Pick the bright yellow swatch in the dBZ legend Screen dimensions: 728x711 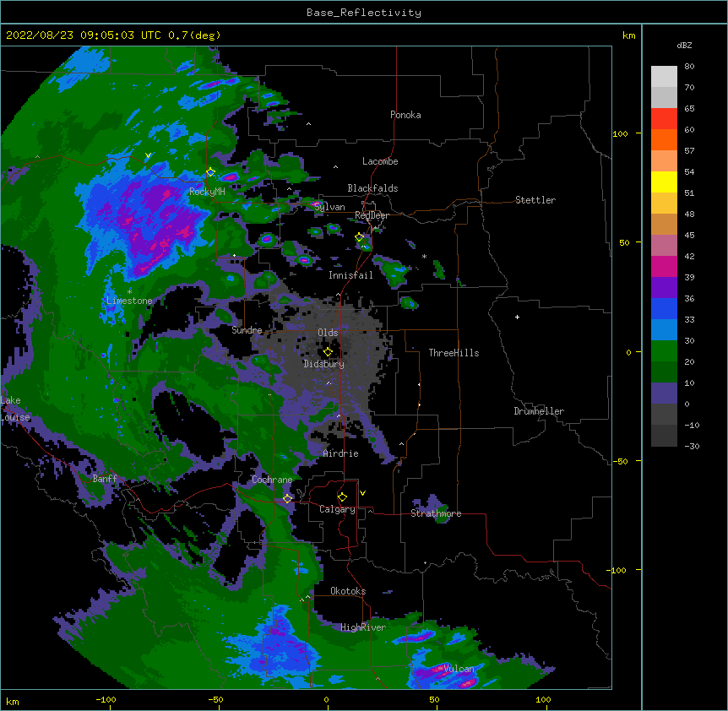(664, 182)
